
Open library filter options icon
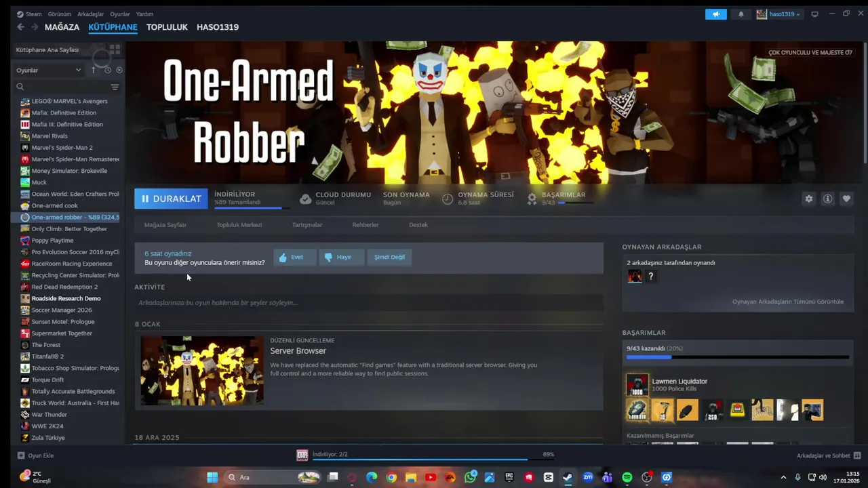point(115,87)
